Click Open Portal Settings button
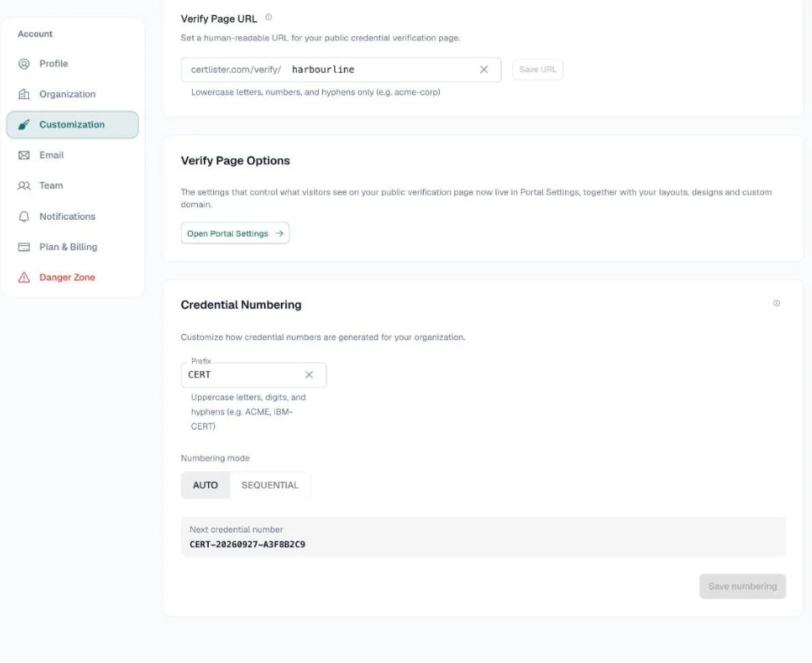 [x=235, y=233]
